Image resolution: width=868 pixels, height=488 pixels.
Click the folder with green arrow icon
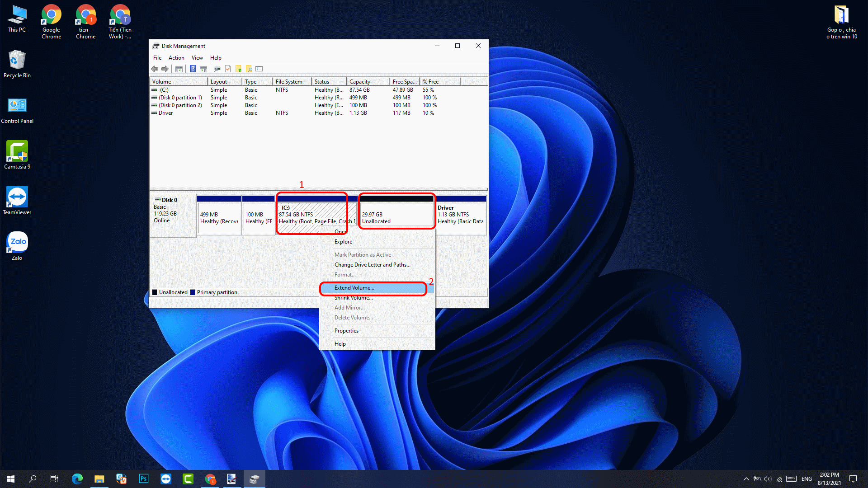239,69
